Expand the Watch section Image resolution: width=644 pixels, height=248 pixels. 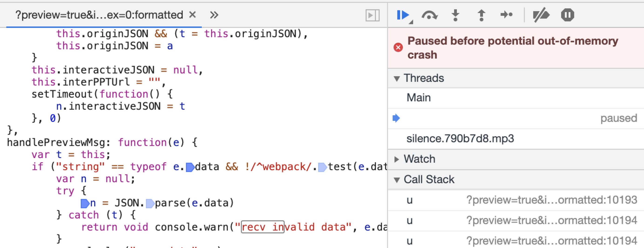[397, 159]
